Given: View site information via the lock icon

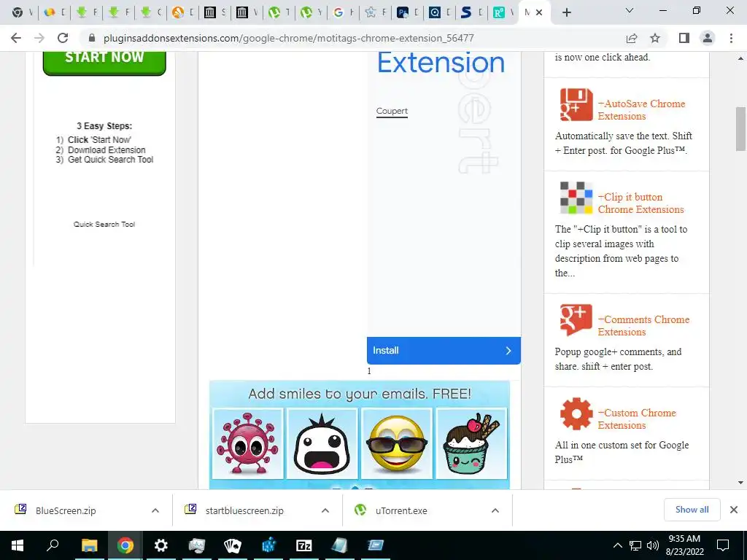Looking at the screenshot, I should coord(92,38).
